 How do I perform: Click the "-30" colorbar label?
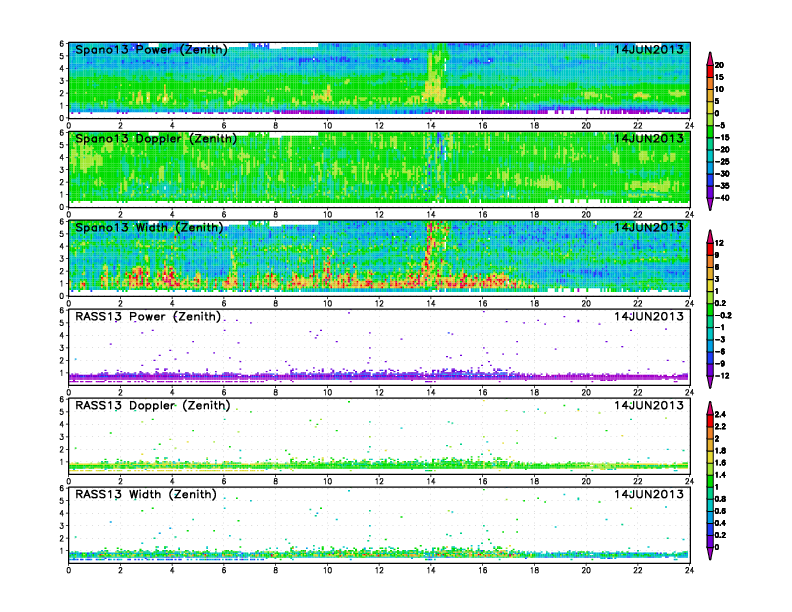pos(722,174)
